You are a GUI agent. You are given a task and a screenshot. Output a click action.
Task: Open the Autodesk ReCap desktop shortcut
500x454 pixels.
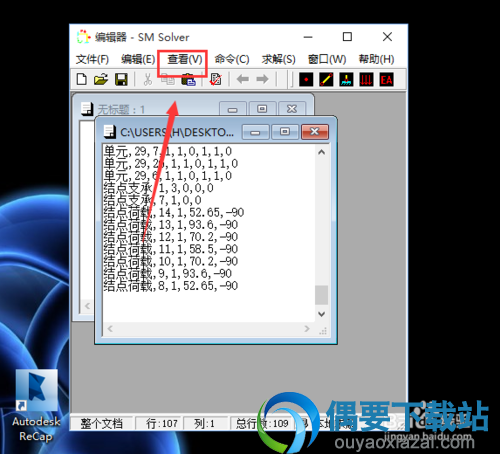point(36,406)
